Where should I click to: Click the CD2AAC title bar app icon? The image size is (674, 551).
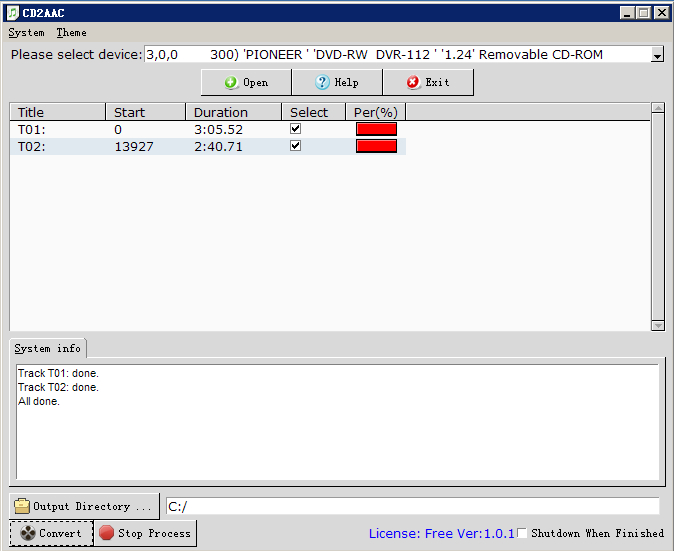tap(12, 12)
